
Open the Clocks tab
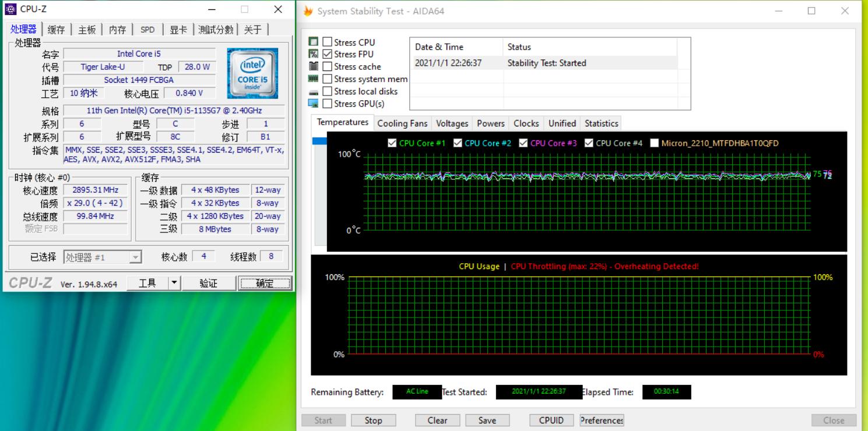point(526,123)
